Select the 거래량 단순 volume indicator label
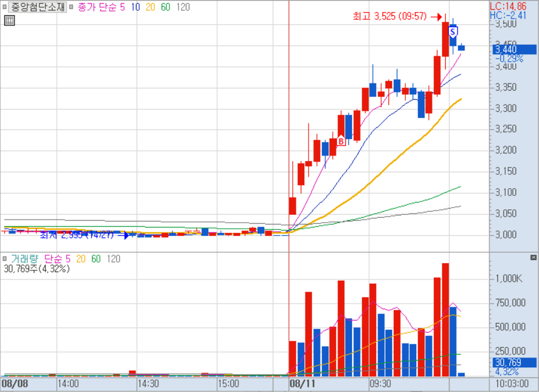 point(35,259)
